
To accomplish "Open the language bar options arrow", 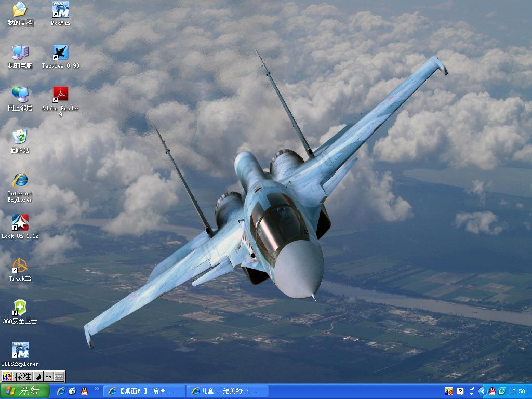I will [x=471, y=394].
